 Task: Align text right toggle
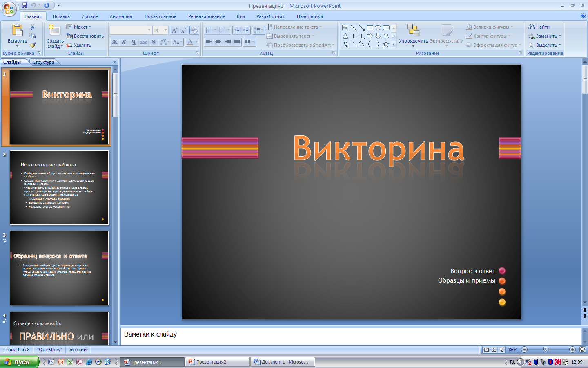pos(227,42)
